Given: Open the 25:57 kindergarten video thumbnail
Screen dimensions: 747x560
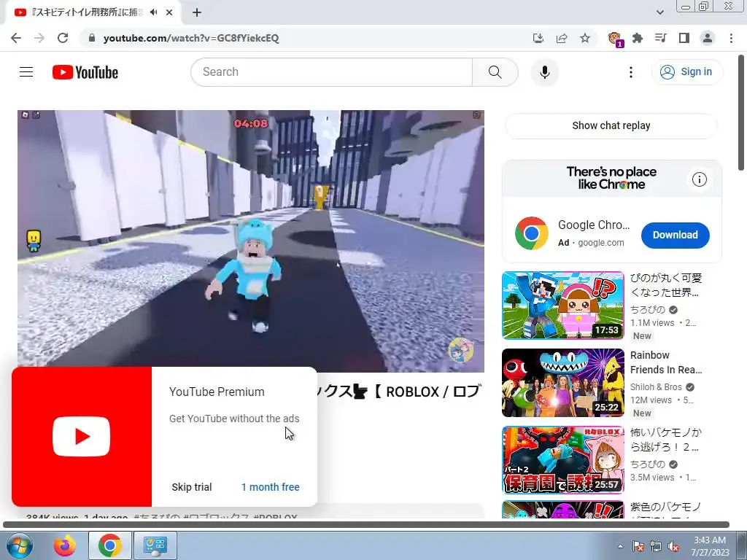Looking at the screenshot, I should click(562, 460).
